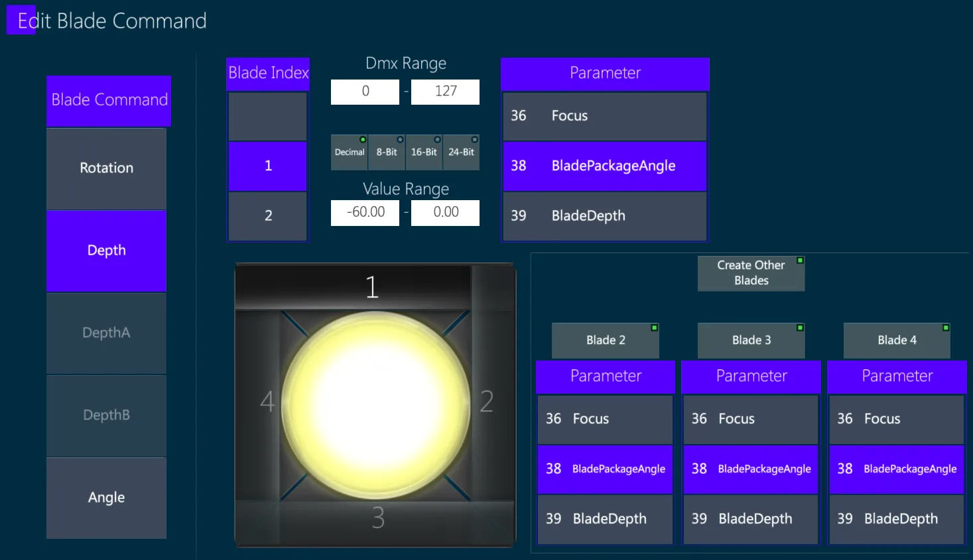Viewport: 973px width, 560px height.
Task: Choose the DepthA command option
Action: (106, 333)
